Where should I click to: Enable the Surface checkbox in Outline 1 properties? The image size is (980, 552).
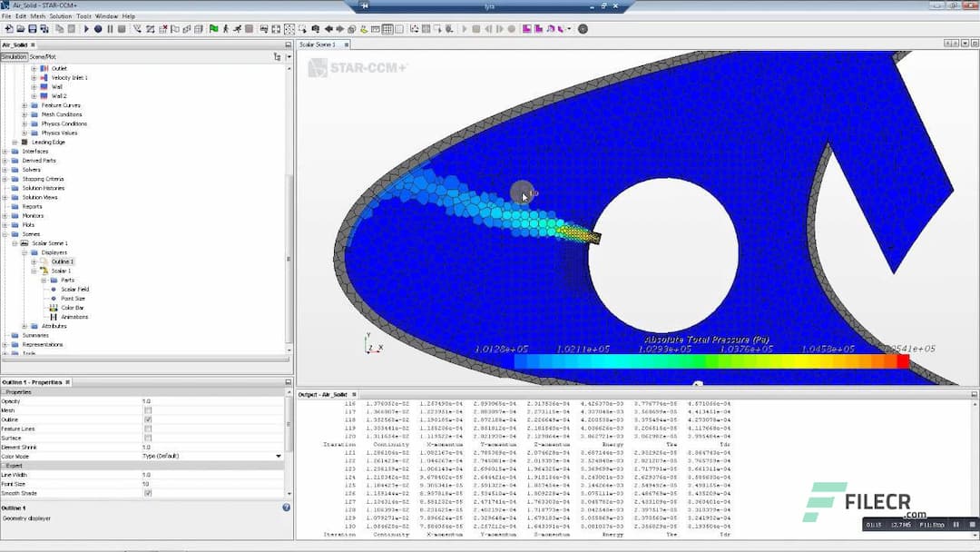tap(148, 438)
